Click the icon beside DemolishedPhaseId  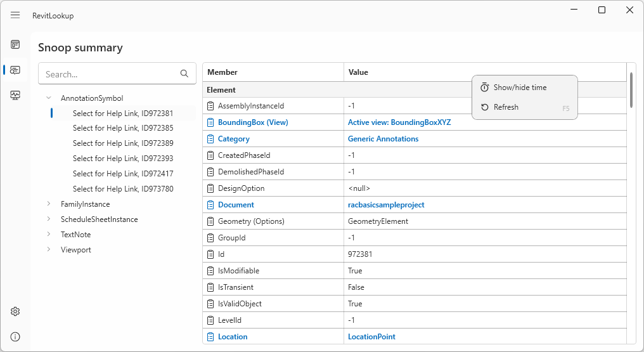click(x=210, y=172)
